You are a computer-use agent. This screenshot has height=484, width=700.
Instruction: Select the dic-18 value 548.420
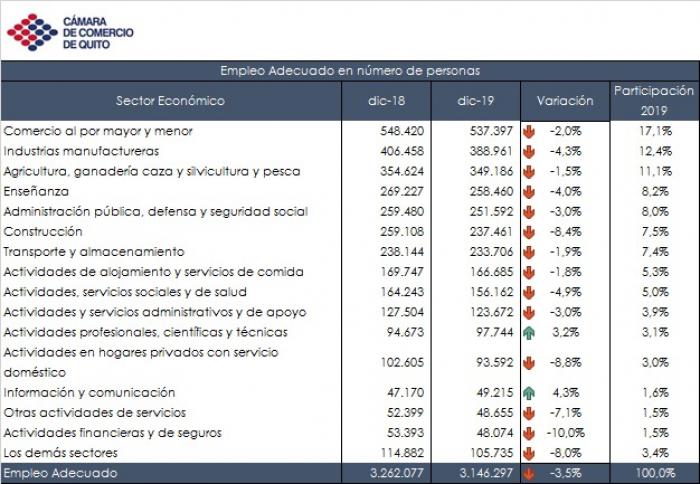click(x=402, y=131)
